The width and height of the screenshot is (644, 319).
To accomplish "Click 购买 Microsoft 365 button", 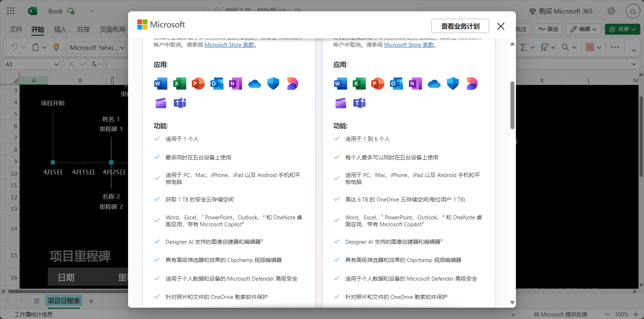I will click(x=561, y=11).
